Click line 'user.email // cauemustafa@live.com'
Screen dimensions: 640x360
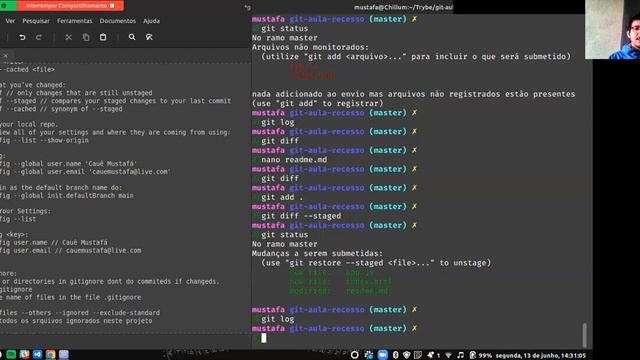(70, 251)
